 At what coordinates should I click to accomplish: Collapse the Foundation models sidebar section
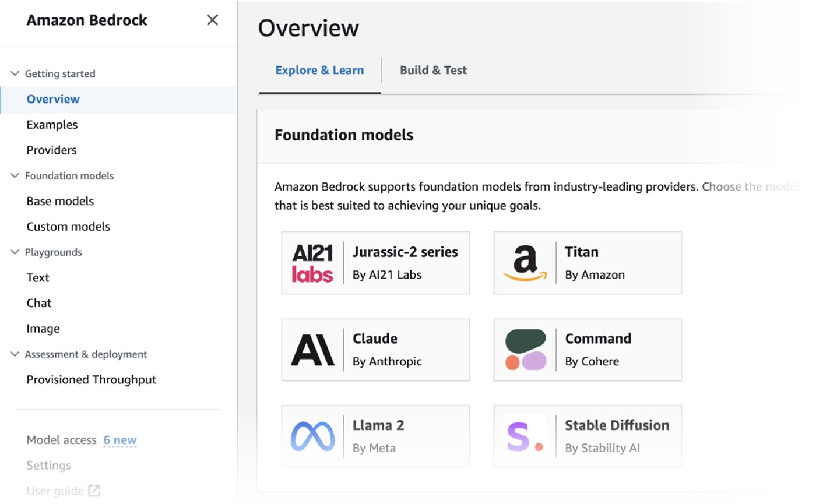pyautogui.click(x=15, y=175)
